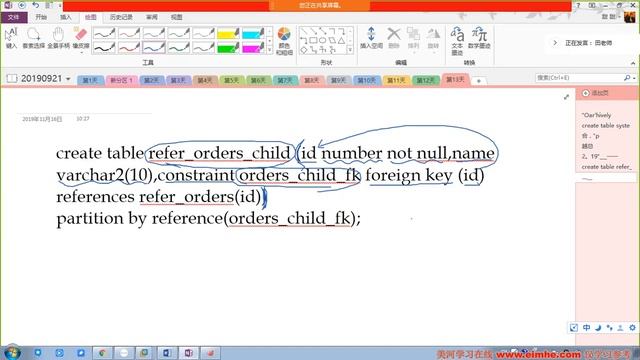Select the thin black pen in the top row

pos(104,33)
